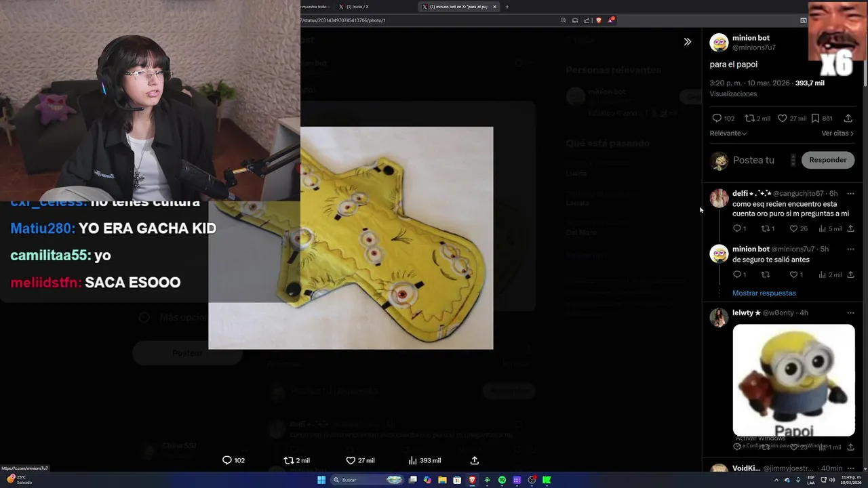868x488 pixels.
Task: Click reply count 102 below the photo
Action: (x=233, y=460)
